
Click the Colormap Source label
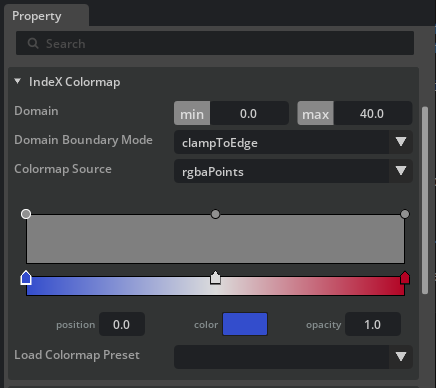(x=63, y=169)
